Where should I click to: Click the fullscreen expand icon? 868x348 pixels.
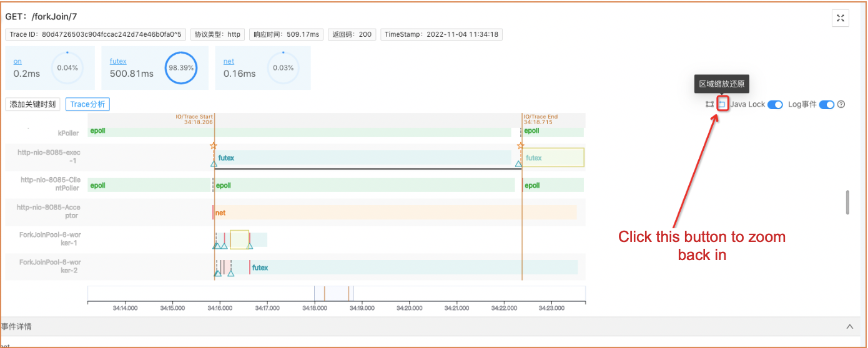pyautogui.click(x=840, y=18)
